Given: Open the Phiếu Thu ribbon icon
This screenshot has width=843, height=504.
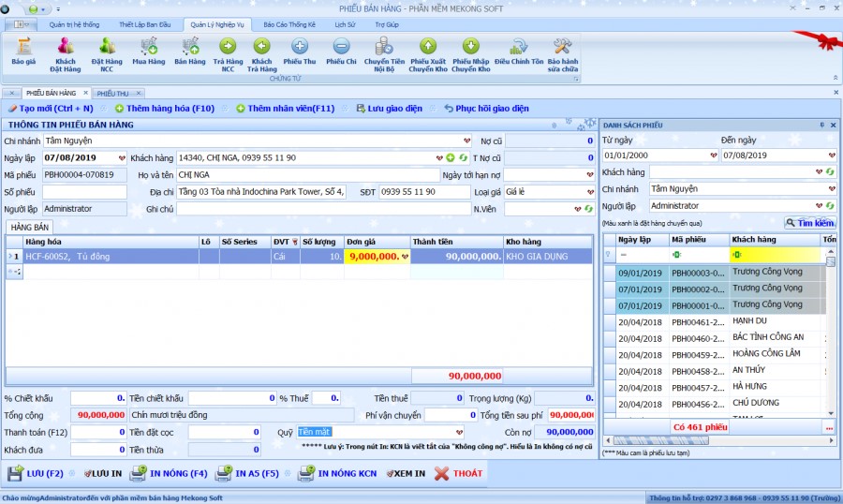Looking at the screenshot, I should tap(300, 52).
